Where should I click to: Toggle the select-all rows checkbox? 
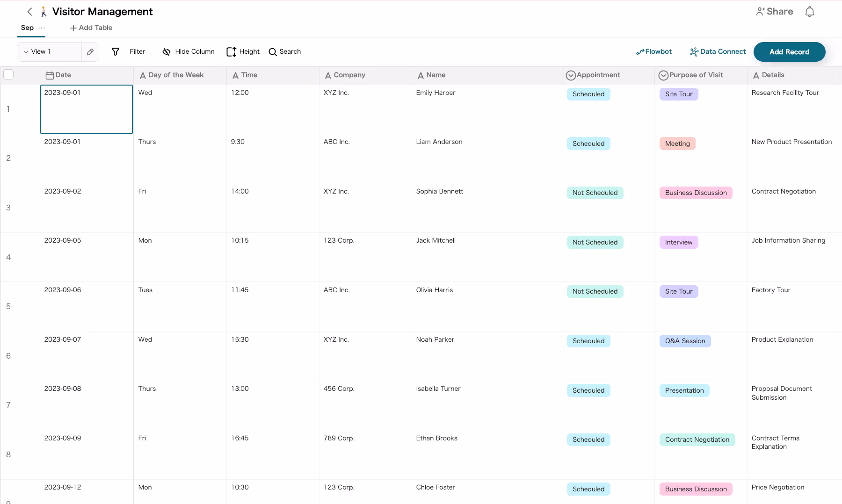click(x=8, y=74)
